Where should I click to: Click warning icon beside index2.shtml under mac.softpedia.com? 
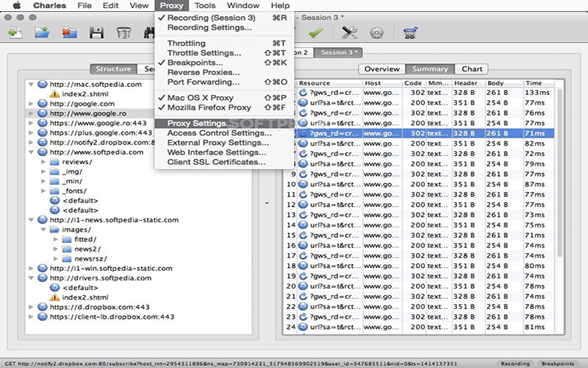pos(54,94)
